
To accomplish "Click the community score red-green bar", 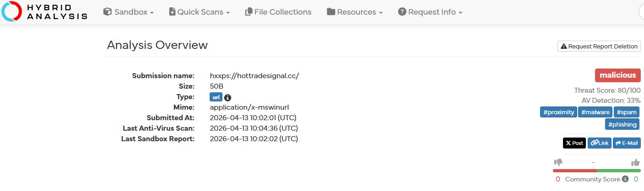I will click(x=597, y=171).
